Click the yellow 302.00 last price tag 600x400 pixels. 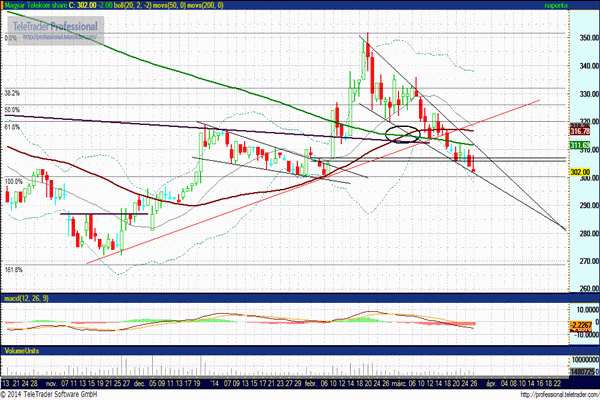[x=580, y=172]
